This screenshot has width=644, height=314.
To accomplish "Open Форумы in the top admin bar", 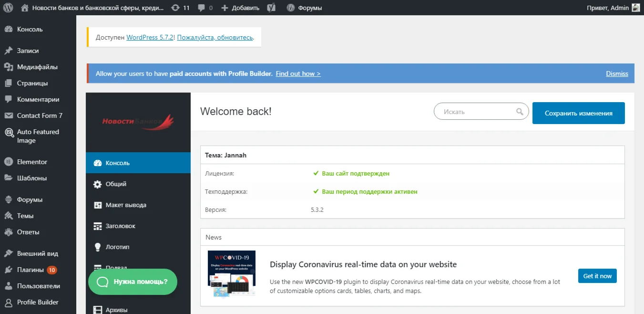I will tap(304, 8).
